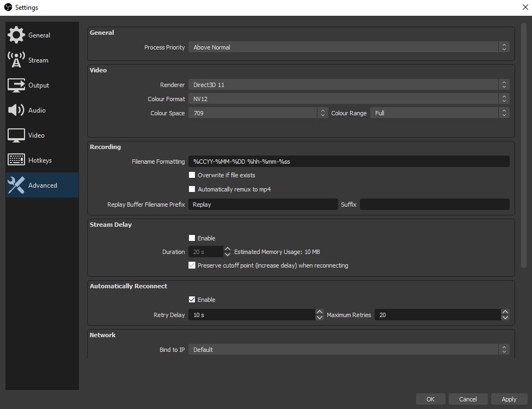Click the Advanced tools icon
532x409 pixels.
[x=16, y=185]
